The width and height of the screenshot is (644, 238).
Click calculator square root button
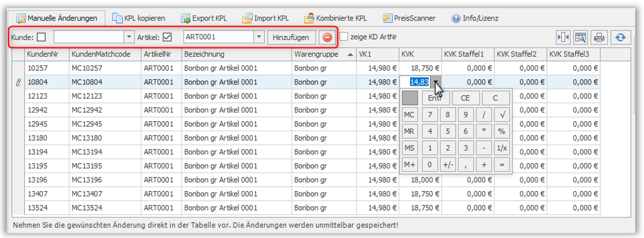point(502,115)
